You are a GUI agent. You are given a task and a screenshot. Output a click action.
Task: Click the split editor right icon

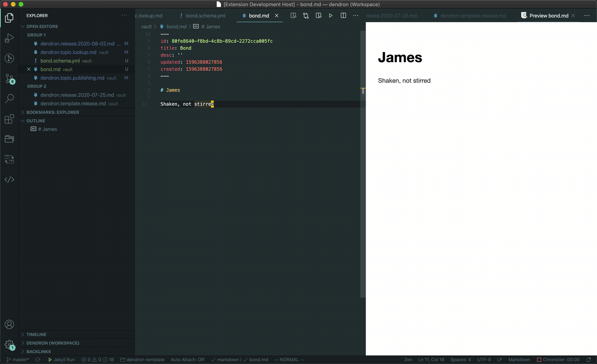tap(343, 16)
